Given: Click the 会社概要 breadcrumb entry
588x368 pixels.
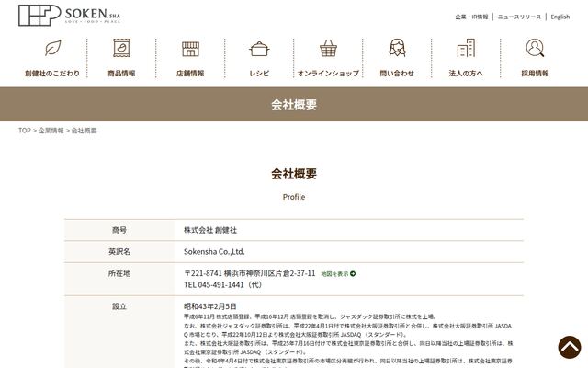Looking at the screenshot, I should point(84,131).
